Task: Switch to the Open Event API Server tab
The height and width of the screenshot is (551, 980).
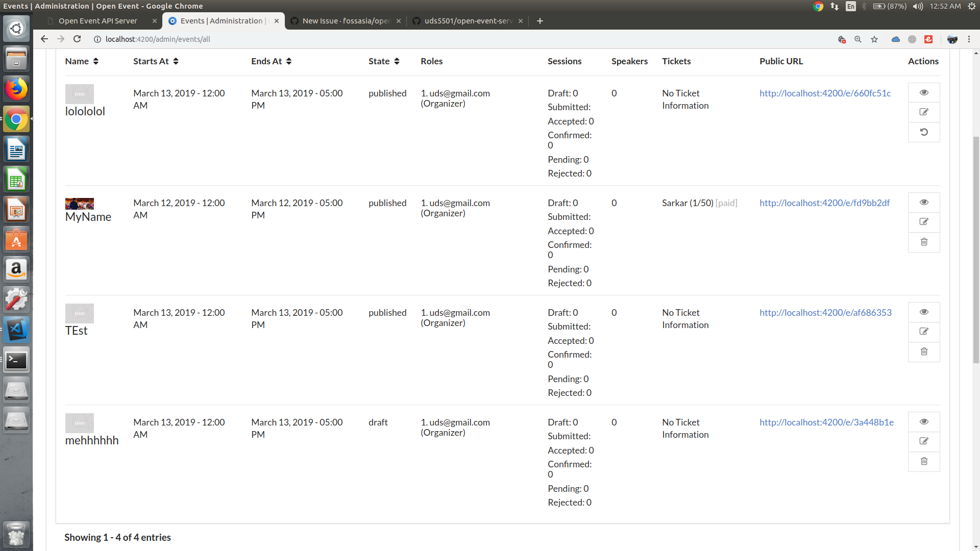Action: (x=98, y=21)
